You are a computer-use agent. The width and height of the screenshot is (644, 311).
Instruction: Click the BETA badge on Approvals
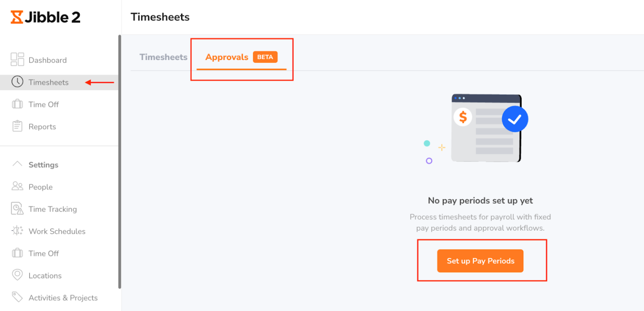tap(265, 57)
